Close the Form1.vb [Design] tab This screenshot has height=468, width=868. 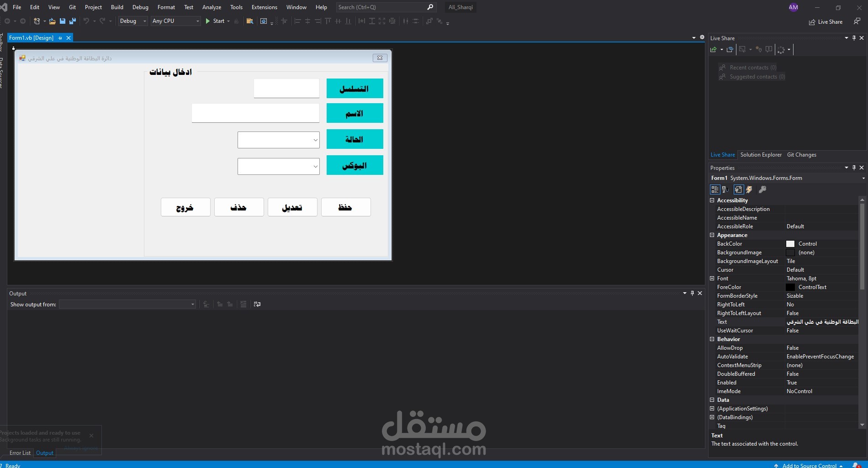(x=69, y=38)
